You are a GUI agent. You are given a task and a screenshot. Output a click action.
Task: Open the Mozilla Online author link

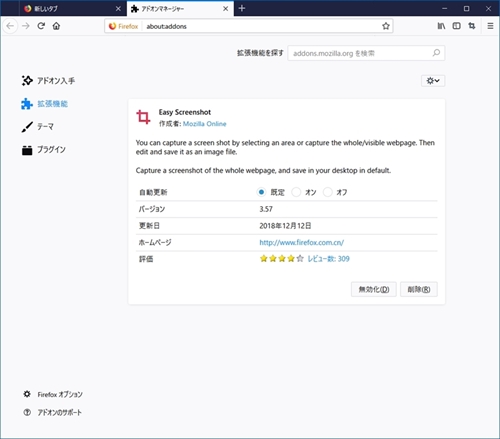(x=205, y=124)
